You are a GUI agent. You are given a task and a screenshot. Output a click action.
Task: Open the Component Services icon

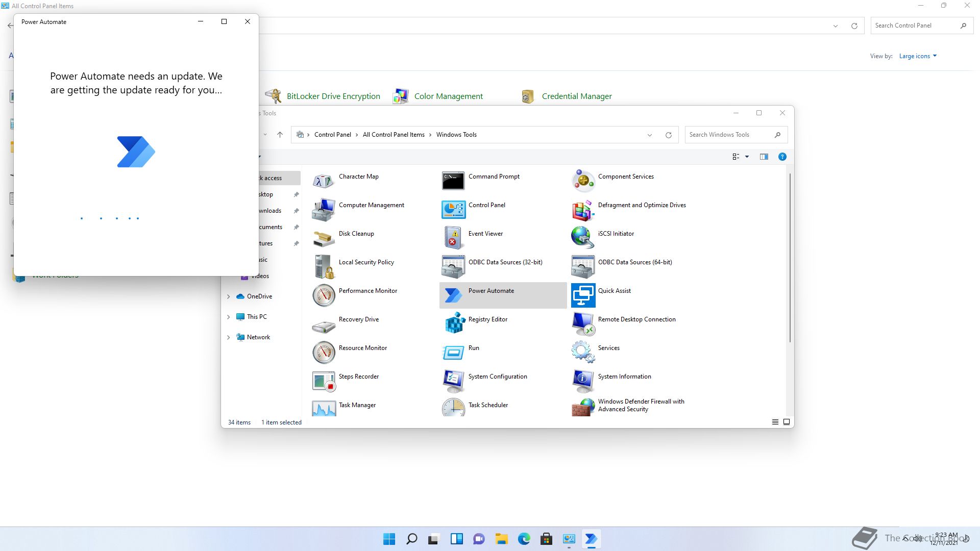point(583,181)
